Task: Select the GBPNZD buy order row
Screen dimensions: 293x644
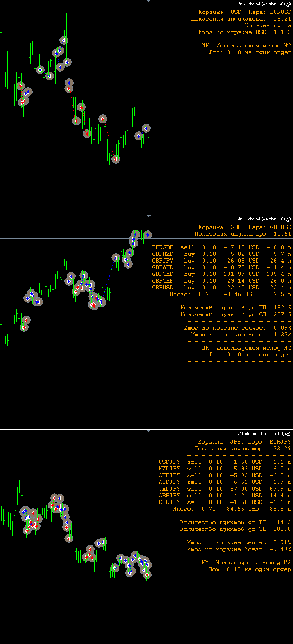Action: (221, 254)
